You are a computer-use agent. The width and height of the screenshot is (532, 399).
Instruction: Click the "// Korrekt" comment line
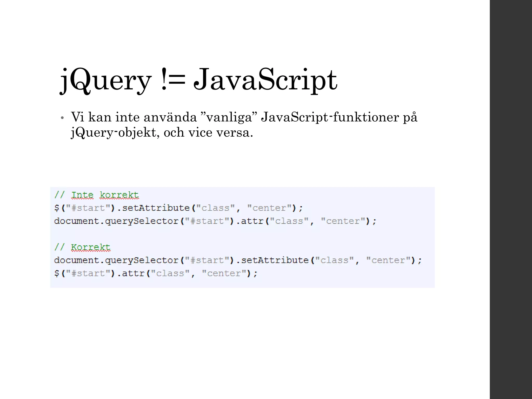pyautogui.click(x=82, y=247)
